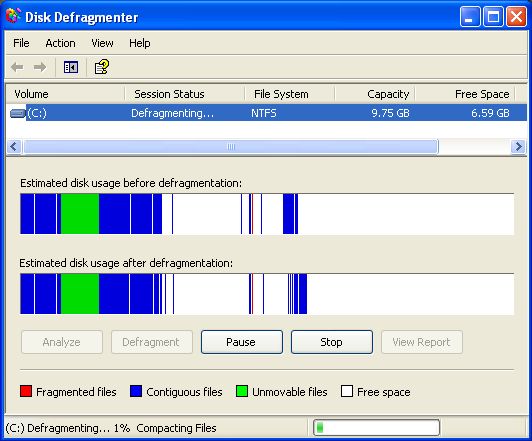Click the 'Free space' legend label
Screen dimensions: 532x441
(x=384, y=392)
